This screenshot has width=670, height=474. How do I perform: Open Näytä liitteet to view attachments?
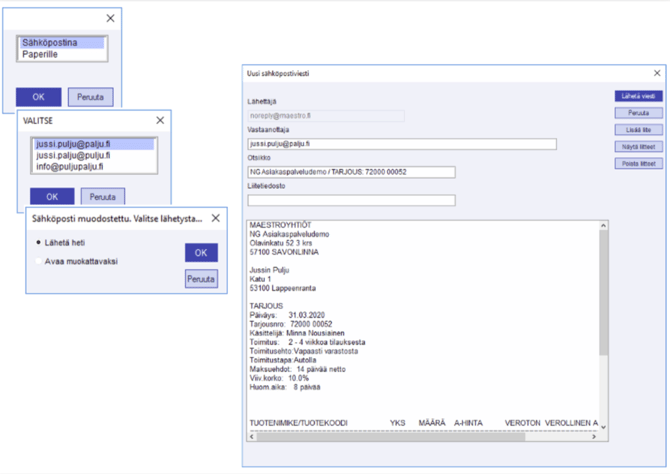click(637, 146)
